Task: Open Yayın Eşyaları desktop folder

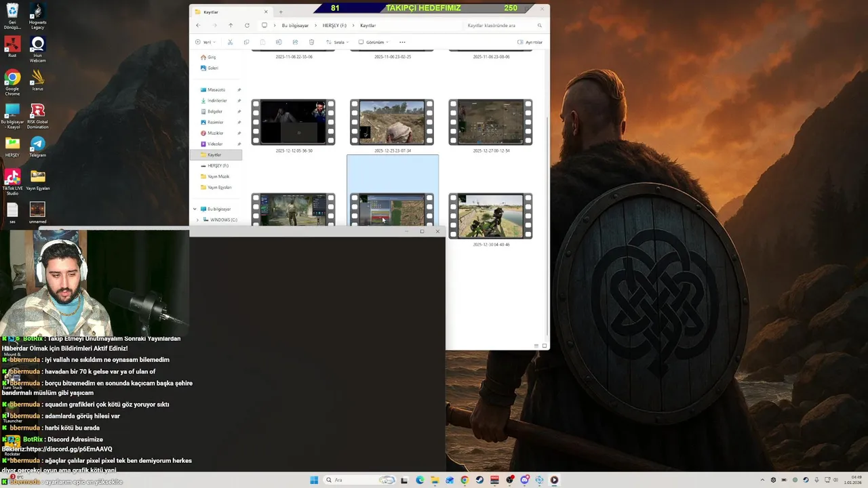Action: [x=37, y=180]
